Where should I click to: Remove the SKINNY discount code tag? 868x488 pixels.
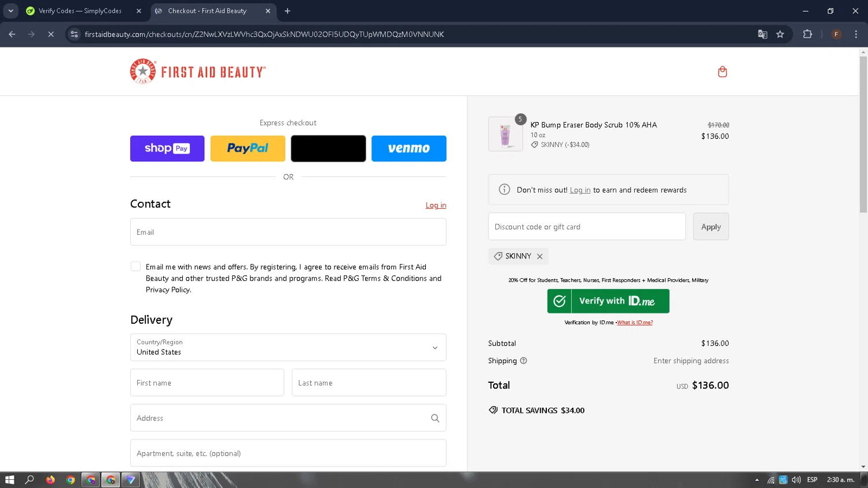coord(539,256)
